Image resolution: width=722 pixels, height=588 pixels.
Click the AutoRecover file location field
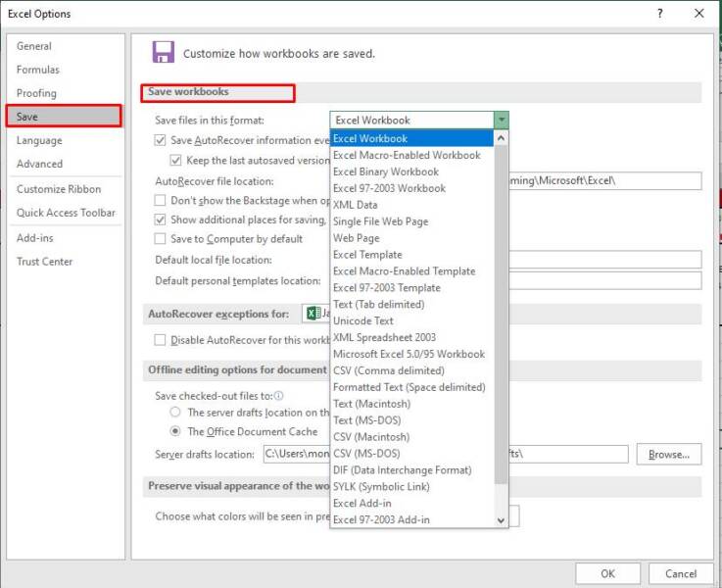click(x=605, y=181)
